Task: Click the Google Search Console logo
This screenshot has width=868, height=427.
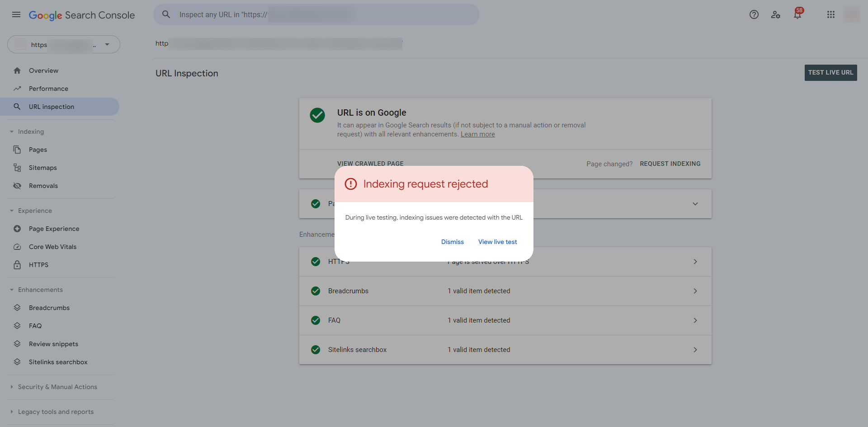Action: 82,15
